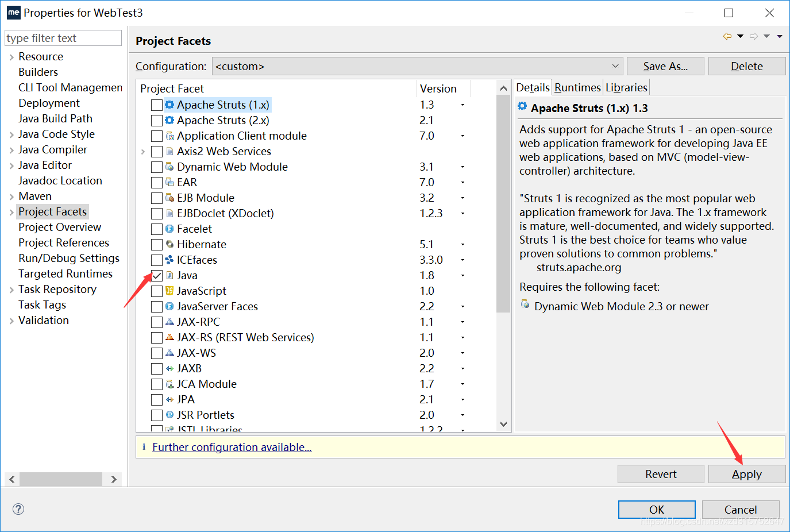Expand the Axis2 Web Services row
This screenshot has width=790, height=532.
pyautogui.click(x=143, y=152)
